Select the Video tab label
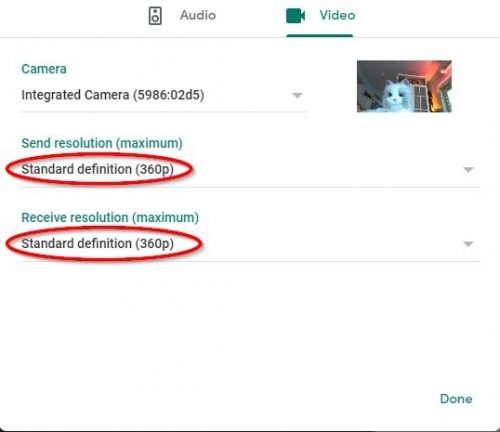 point(337,15)
